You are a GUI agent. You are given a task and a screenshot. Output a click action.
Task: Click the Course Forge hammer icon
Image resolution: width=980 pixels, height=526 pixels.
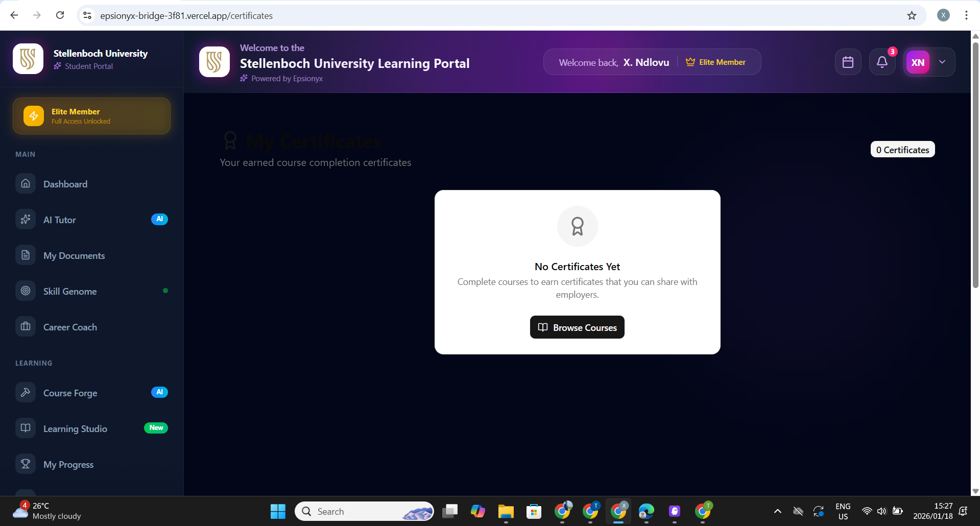(26, 392)
